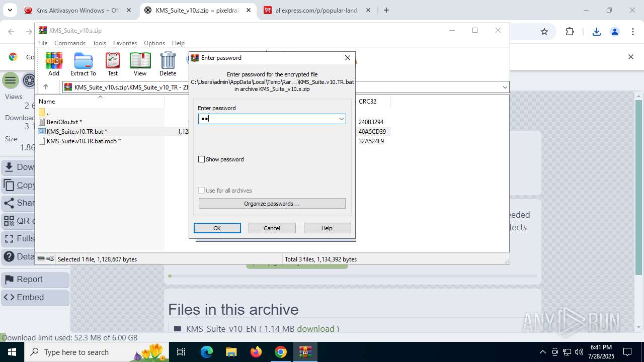Click the Test archive toolbar icon
644x362 pixels.
[x=113, y=64]
